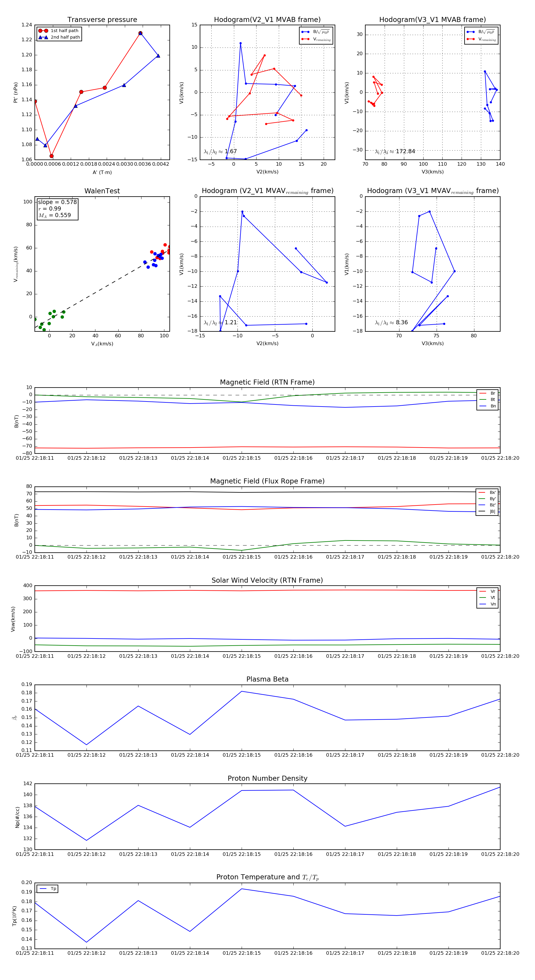
Task: Select the 'Vt' legend entry
Action: pos(487,598)
